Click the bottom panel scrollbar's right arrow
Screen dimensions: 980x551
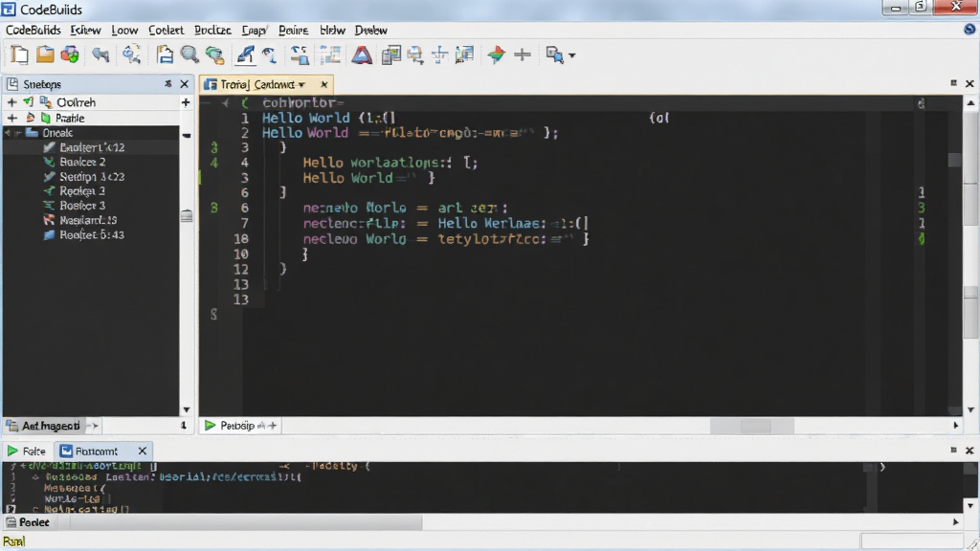click(955, 521)
